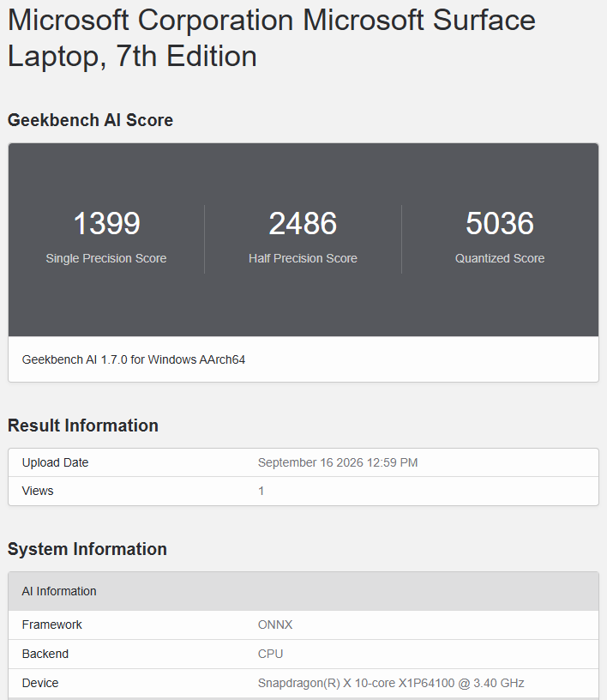
Task: Click the Device row label
Action: pyautogui.click(x=40, y=683)
